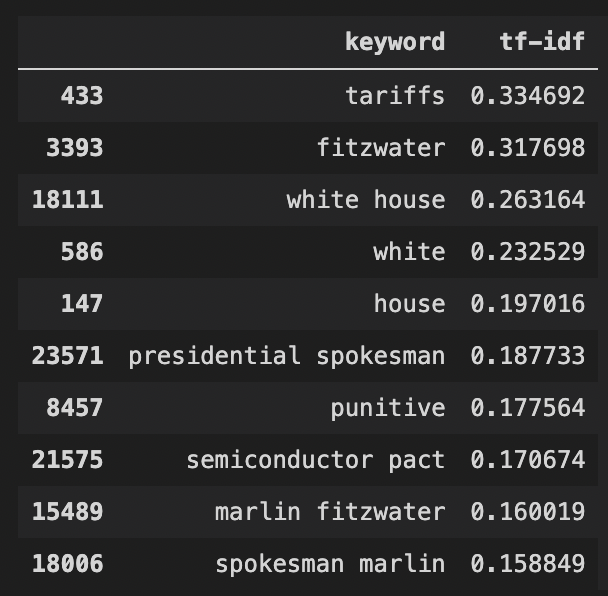
Task: Click row index 23571
Action: tap(67, 356)
